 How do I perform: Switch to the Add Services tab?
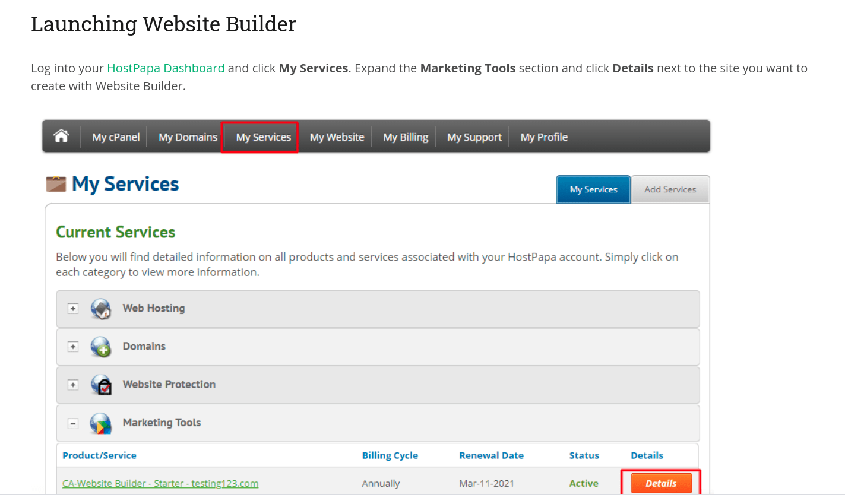tap(670, 189)
